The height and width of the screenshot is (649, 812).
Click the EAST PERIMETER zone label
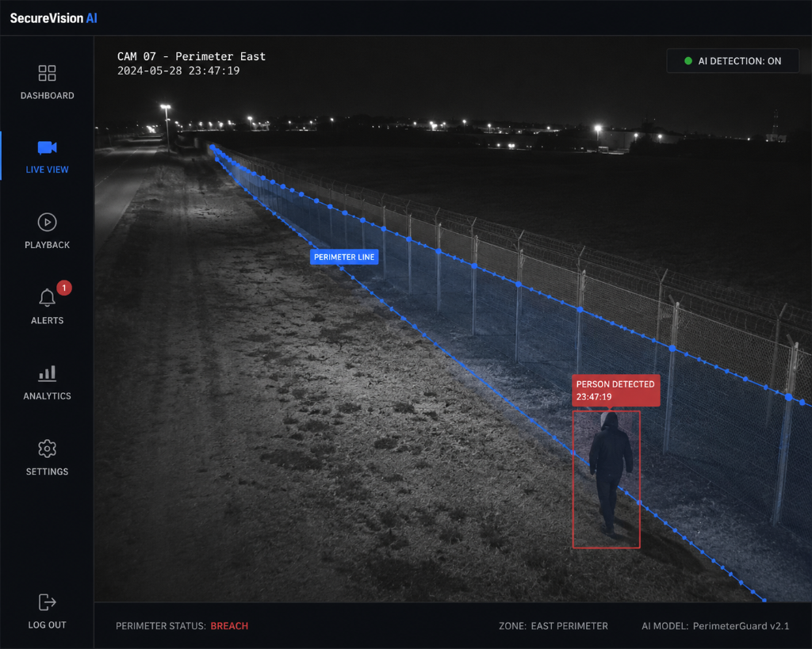point(569,626)
